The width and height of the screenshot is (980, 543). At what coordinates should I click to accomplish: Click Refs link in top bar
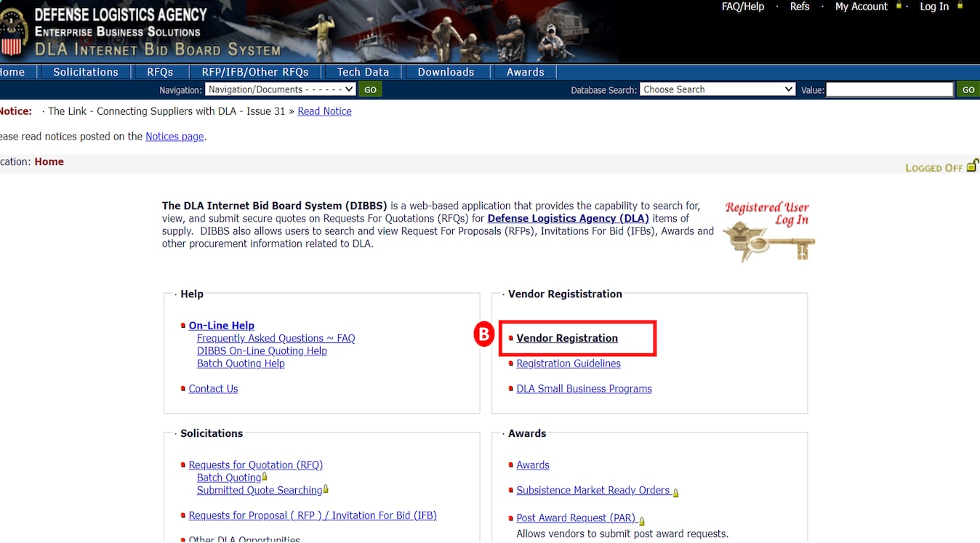tap(800, 7)
